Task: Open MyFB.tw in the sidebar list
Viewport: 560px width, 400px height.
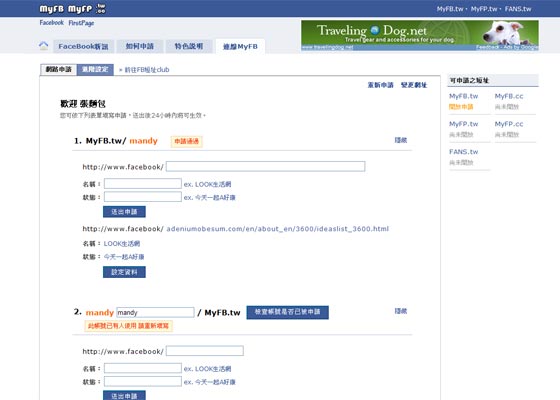Action: click(464, 96)
